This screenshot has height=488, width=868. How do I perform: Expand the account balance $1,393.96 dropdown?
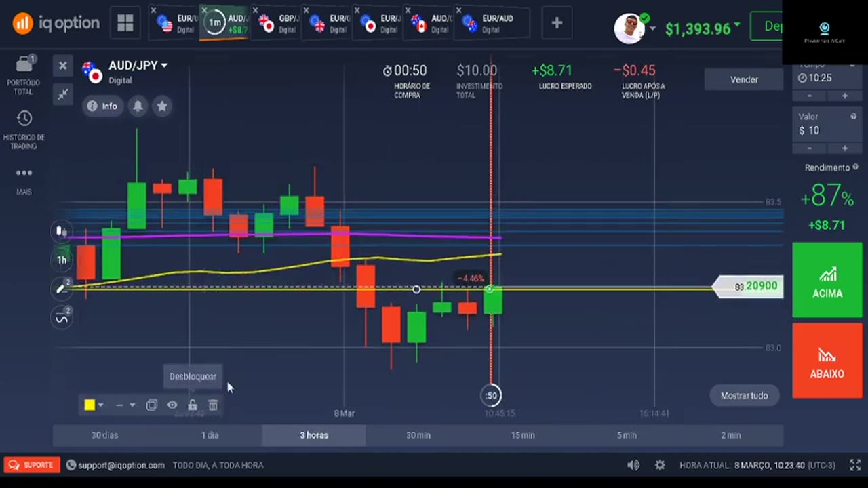(x=737, y=25)
